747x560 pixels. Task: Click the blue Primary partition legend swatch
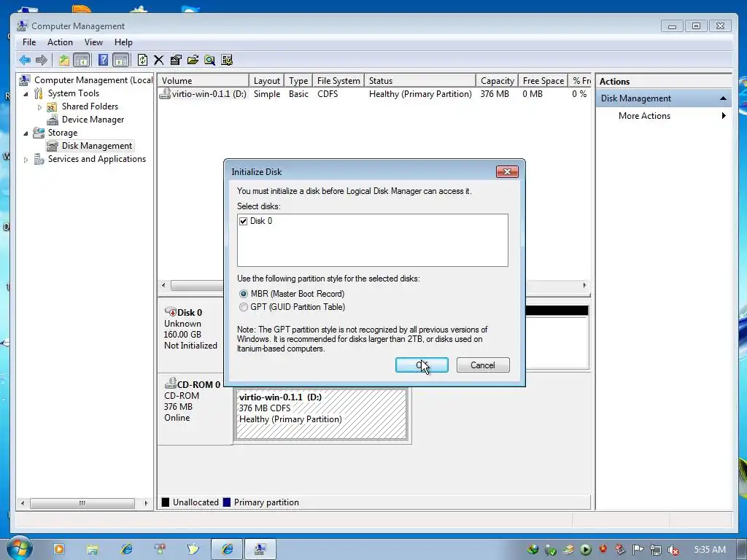pyautogui.click(x=227, y=502)
